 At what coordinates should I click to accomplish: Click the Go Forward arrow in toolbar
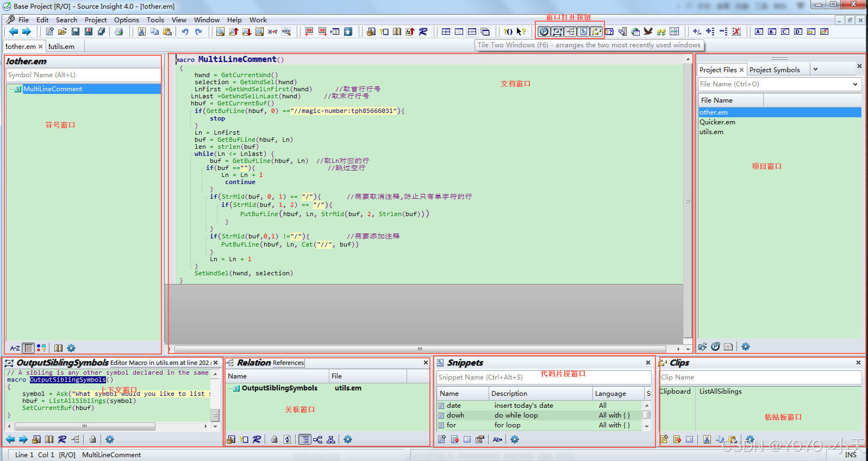27,31
